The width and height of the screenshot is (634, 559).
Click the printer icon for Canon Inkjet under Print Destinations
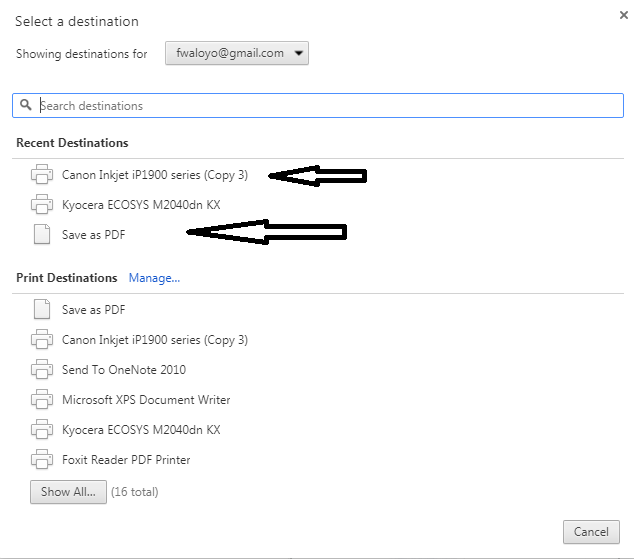coord(42,340)
